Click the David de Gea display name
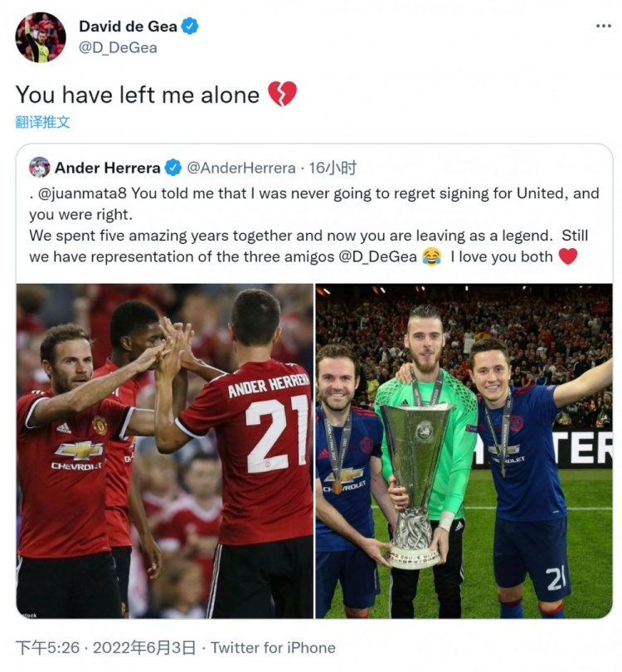The width and height of the screenshot is (622, 672). point(128,27)
